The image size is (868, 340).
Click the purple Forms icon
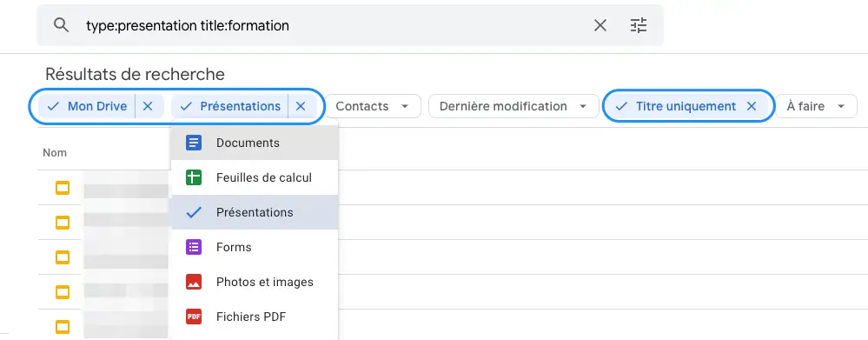click(193, 248)
